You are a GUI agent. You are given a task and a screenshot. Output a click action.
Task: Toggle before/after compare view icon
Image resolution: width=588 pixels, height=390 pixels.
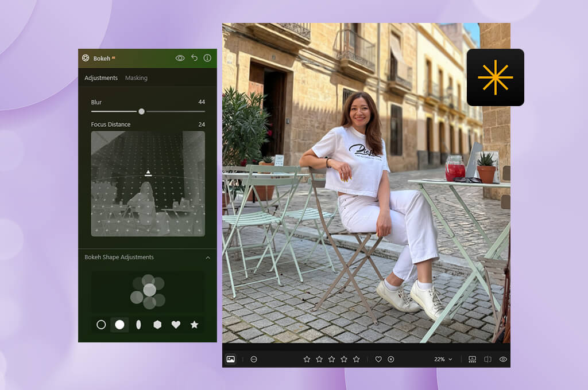pos(488,359)
